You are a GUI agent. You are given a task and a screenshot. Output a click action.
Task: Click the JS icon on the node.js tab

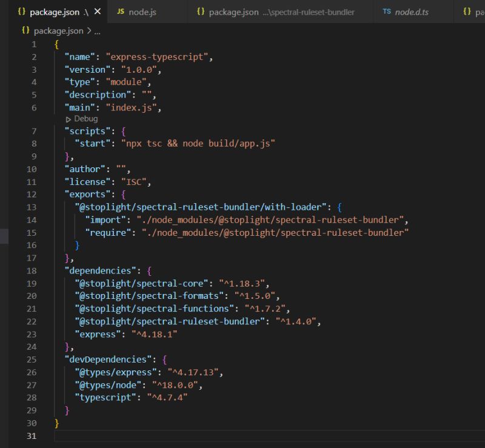[x=121, y=12]
